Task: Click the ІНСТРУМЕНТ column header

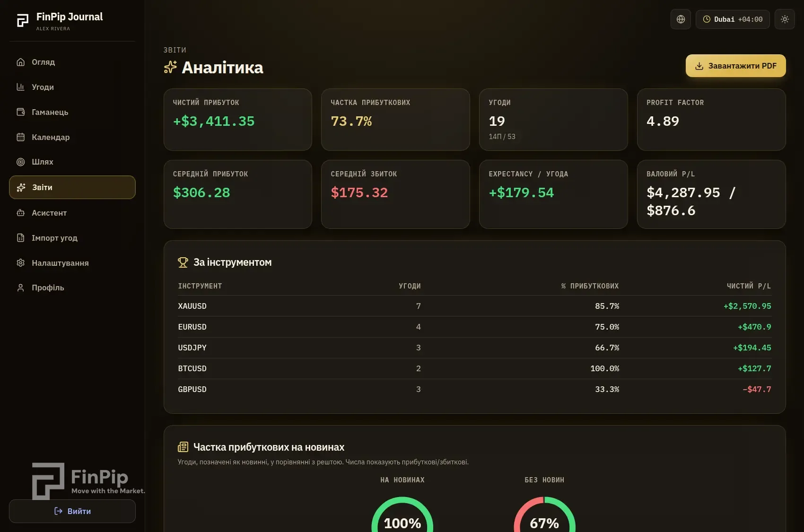Action: tap(200, 286)
